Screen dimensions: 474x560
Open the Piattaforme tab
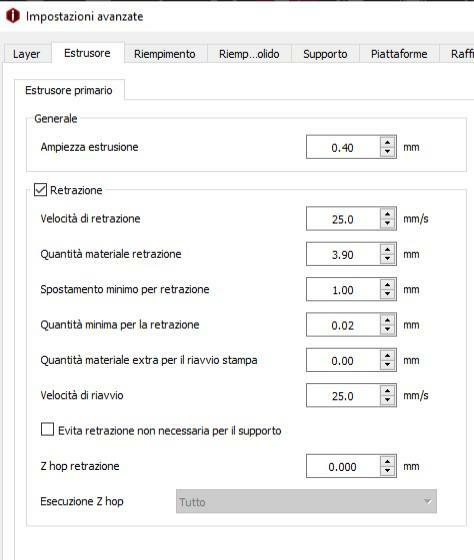click(399, 54)
